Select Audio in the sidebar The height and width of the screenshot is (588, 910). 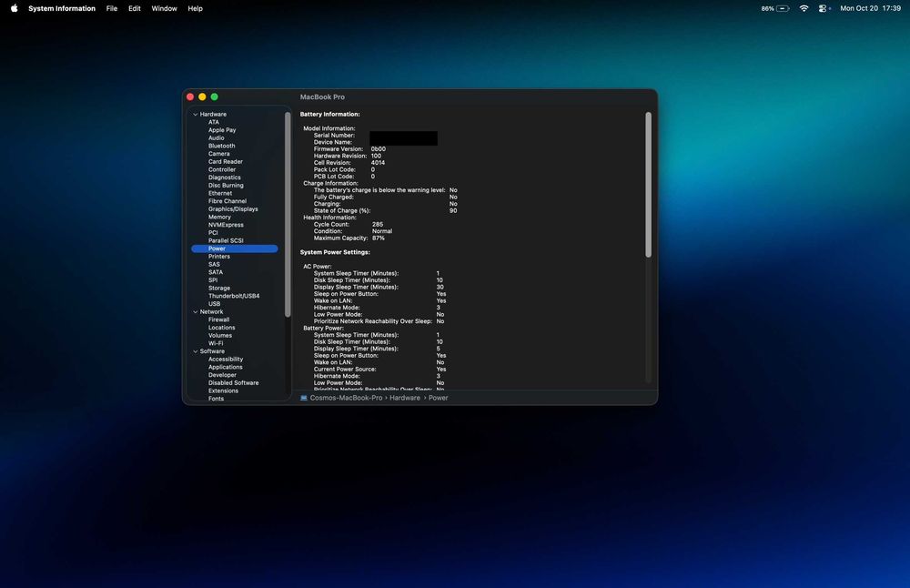point(216,137)
